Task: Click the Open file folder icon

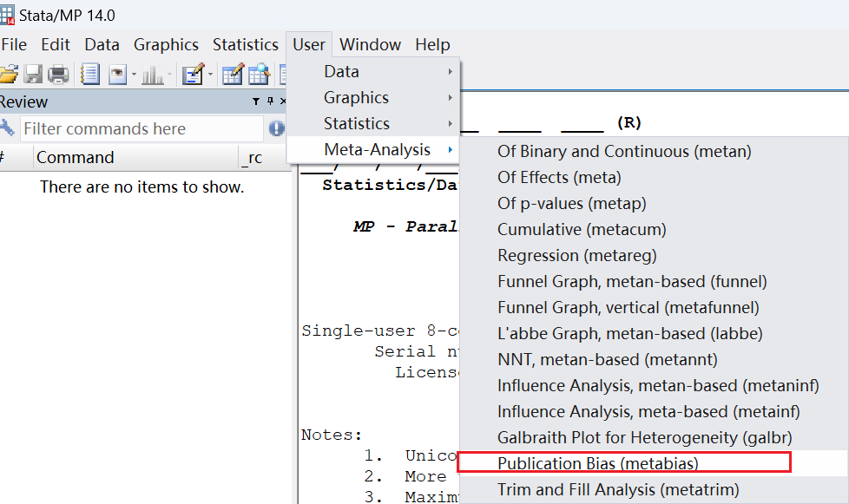Action: (8, 74)
